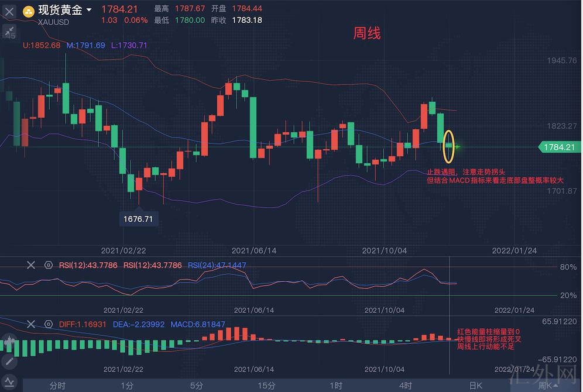Expand the 周K period dropdown
583x392 pixels.
(x=548, y=386)
